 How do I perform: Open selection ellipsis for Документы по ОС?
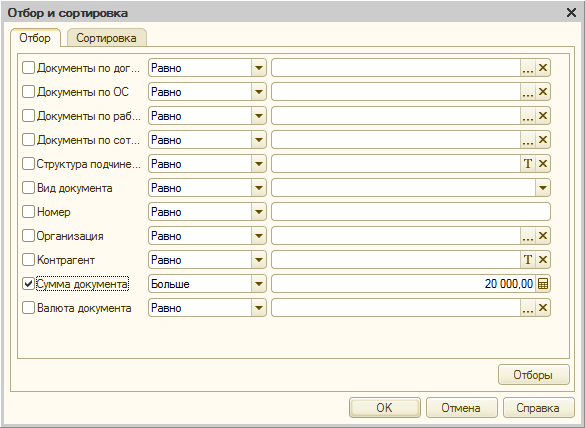(528, 92)
